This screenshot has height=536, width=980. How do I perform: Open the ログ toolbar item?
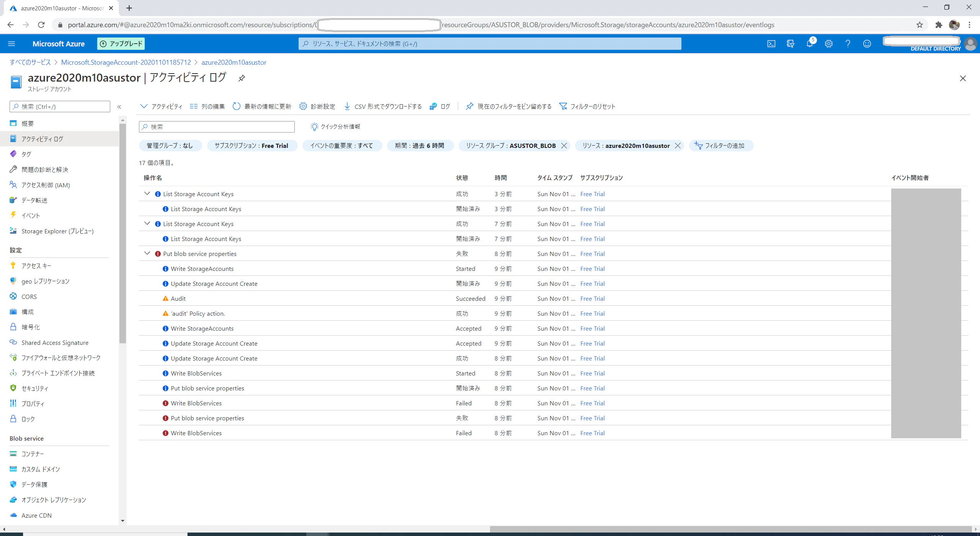click(440, 107)
